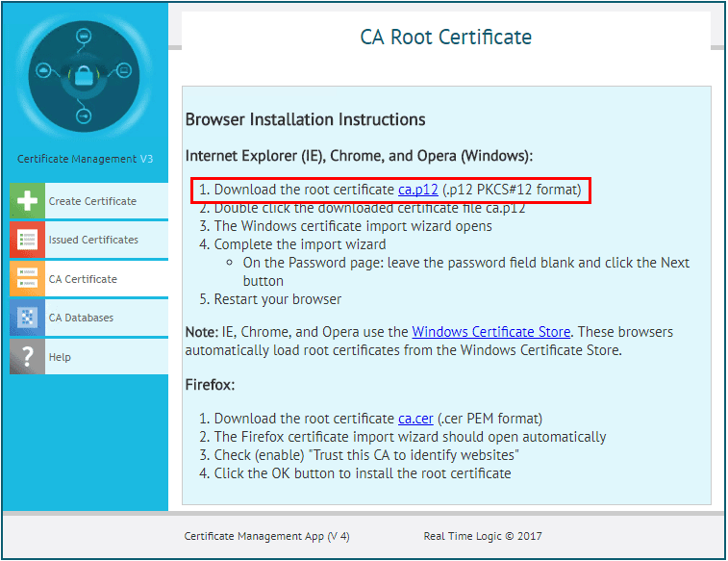Open the Help menu item

pyautogui.click(x=89, y=357)
